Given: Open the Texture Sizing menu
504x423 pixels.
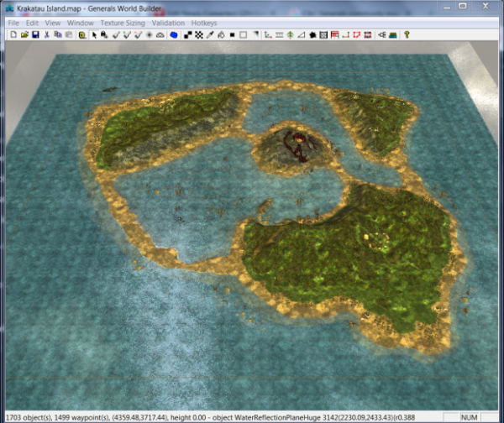Looking at the screenshot, I should pyautogui.click(x=123, y=23).
